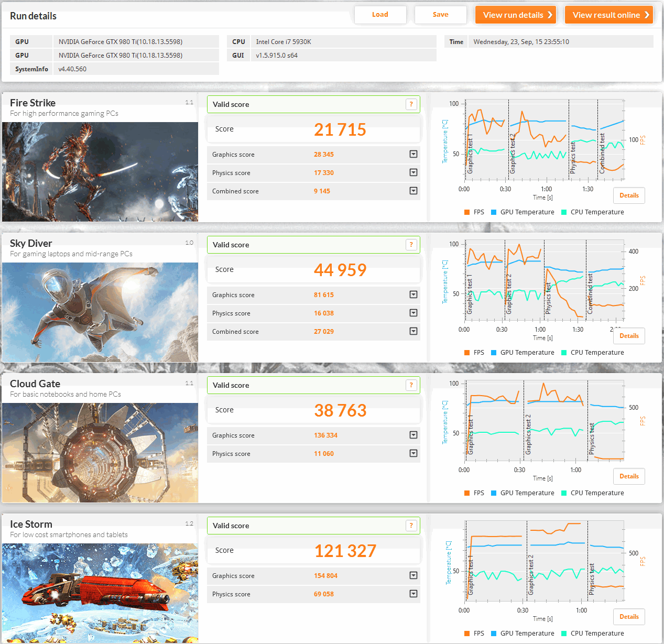Open Details for Sky Diver chart
664x644 pixels.
tap(629, 336)
